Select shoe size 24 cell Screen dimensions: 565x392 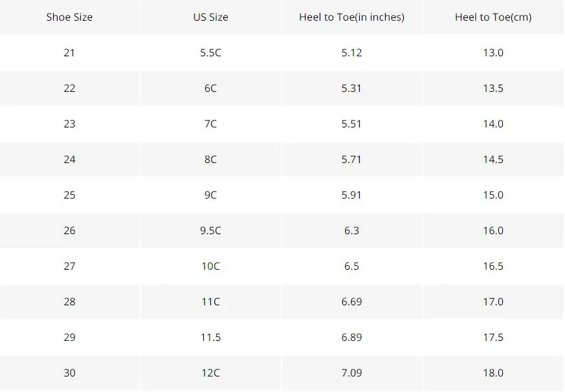pyautogui.click(x=69, y=160)
